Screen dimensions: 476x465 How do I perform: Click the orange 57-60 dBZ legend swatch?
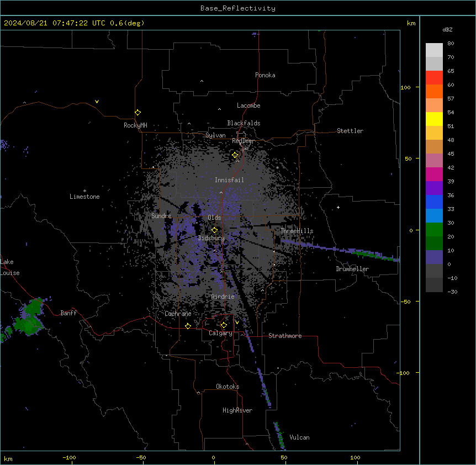pos(434,91)
